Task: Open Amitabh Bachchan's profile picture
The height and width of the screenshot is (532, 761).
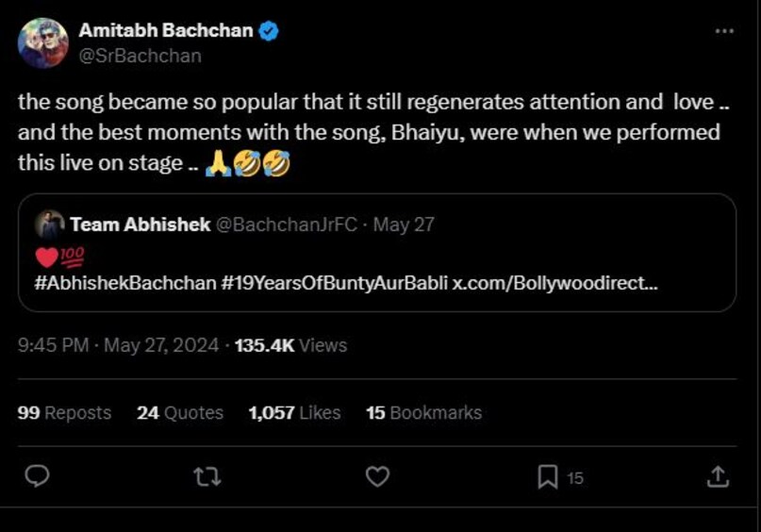Action: pyautogui.click(x=43, y=43)
